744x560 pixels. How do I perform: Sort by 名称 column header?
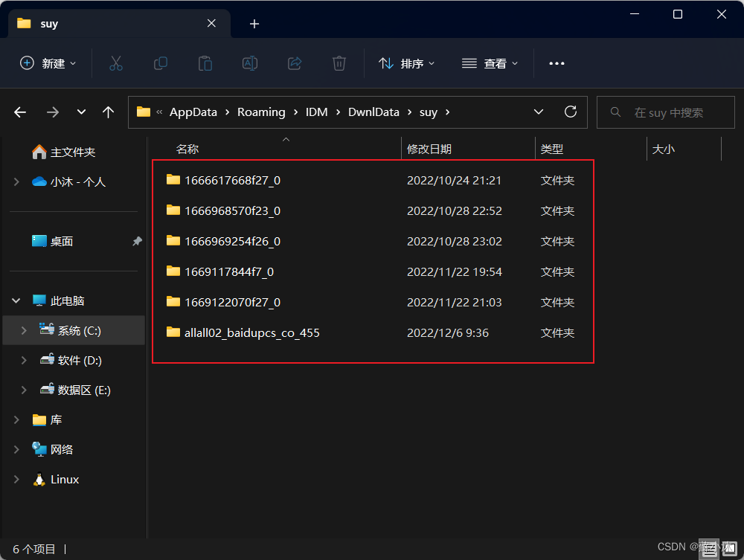pyautogui.click(x=277, y=149)
